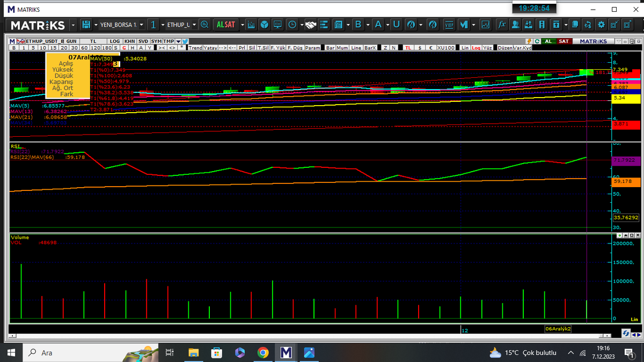644x362 pixels.
Task: Click the user profile icon in toolbar
Action: [x=515, y=25]
